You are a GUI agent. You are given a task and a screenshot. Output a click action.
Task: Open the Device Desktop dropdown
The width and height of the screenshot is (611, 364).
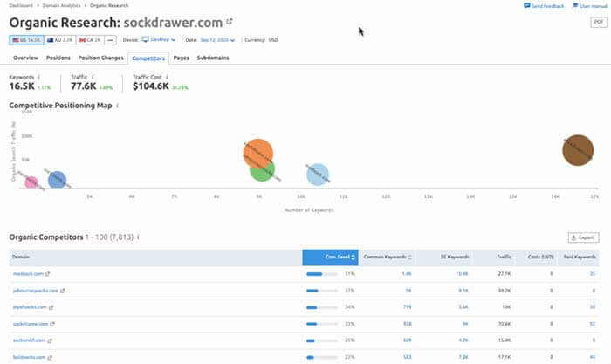click(x=159, y=40)
